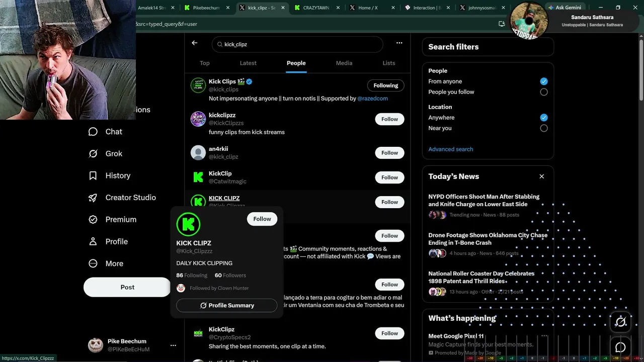
Task: Open the Premium page from sidebar
Action: point(112,220)
